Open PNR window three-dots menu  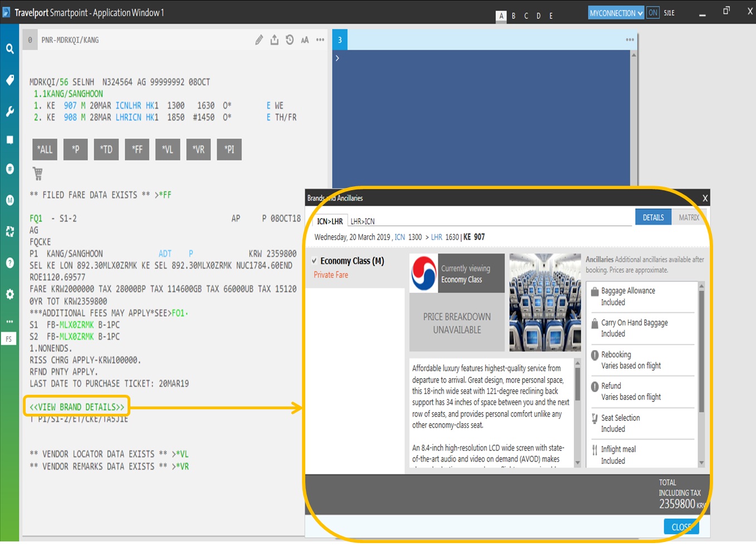(320, 40)
